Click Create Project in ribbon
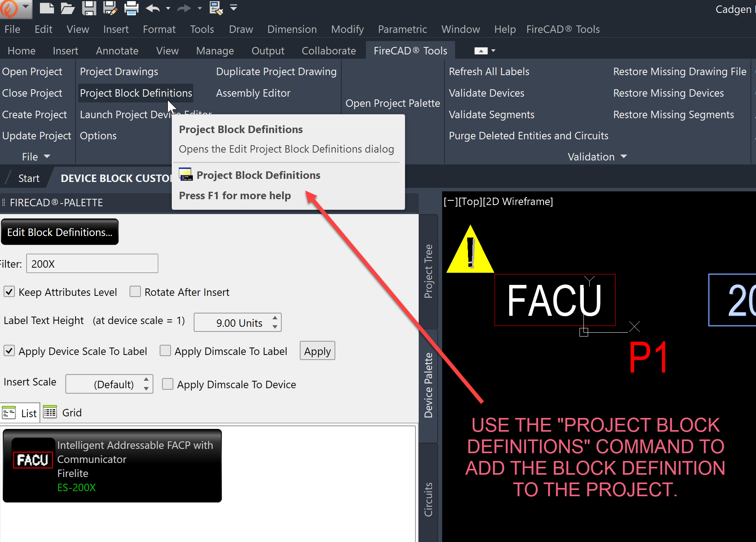 point(34,115)
